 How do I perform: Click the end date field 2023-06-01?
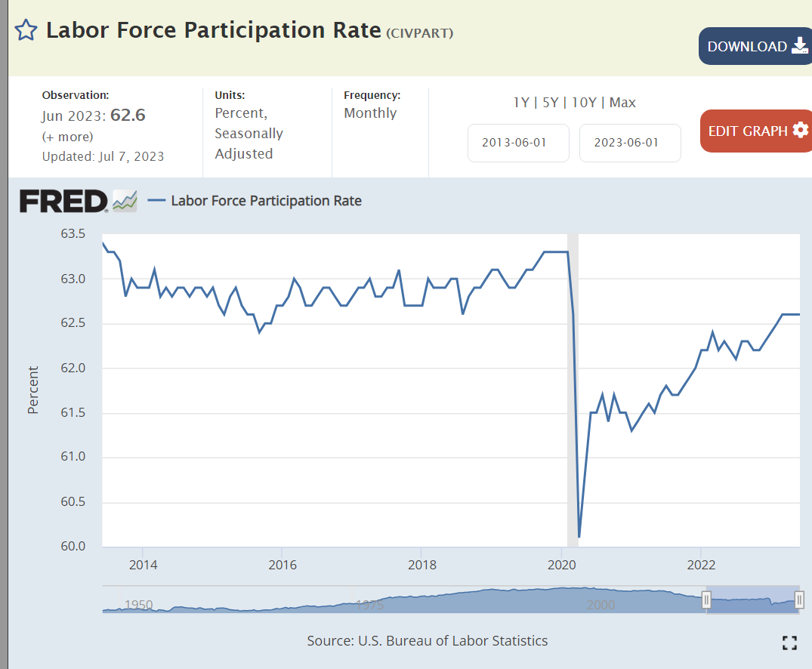click(629, 143)
